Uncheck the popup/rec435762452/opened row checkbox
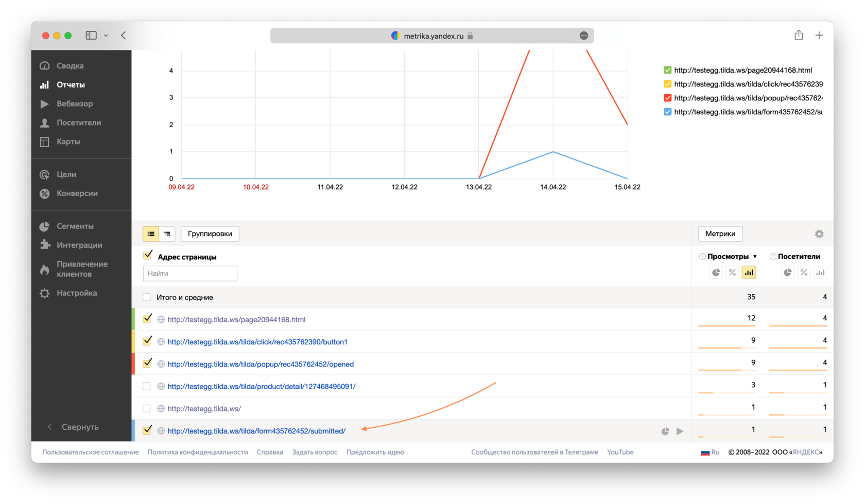 click(147, 363)
